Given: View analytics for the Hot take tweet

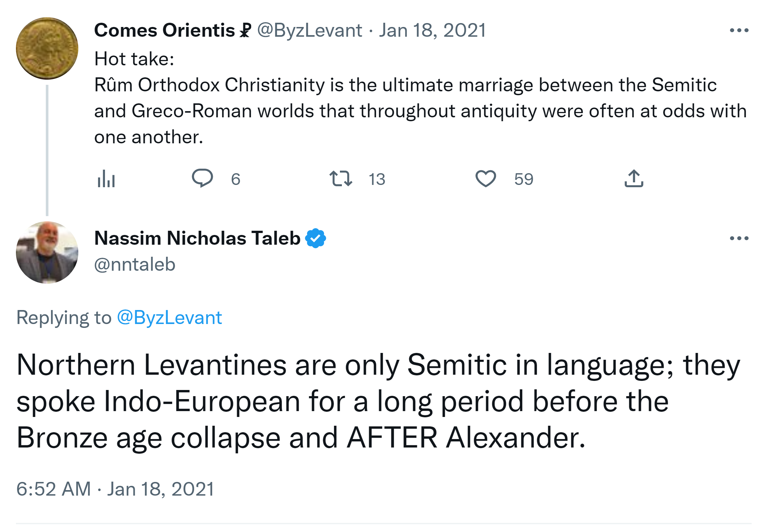Looking at the screenshot, I should (106, 179).
